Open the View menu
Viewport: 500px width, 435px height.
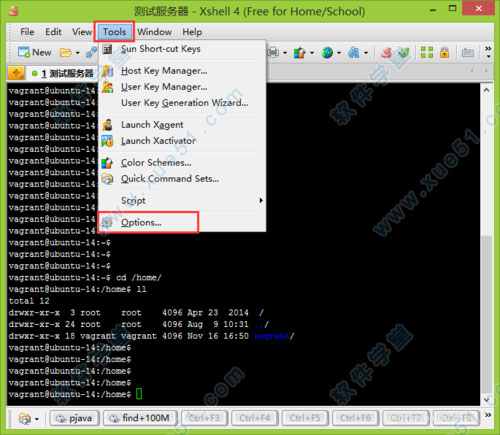pos(82,32)
